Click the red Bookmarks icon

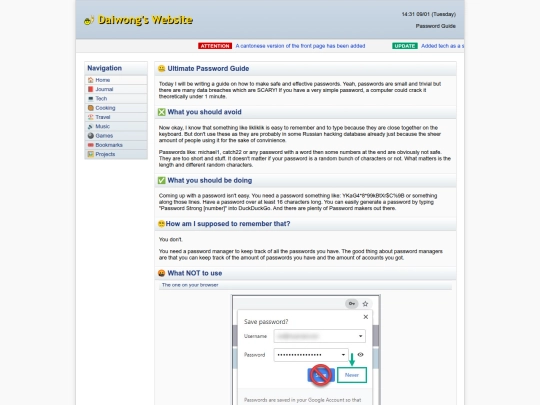[91, 145]
